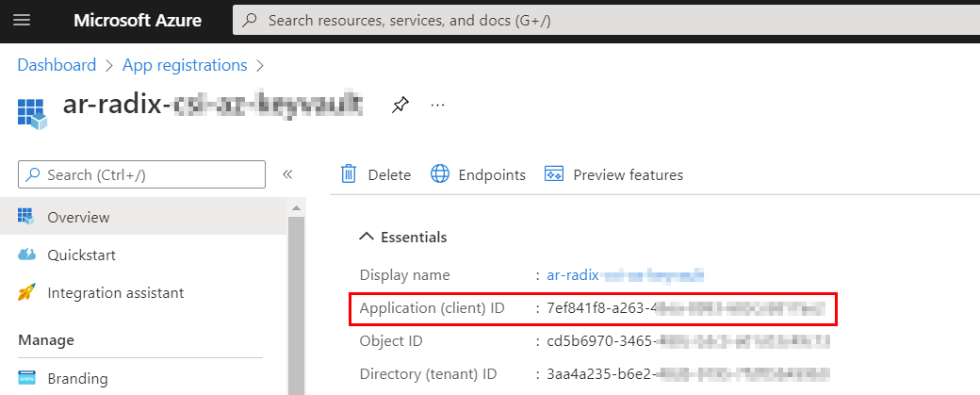Click the sidebar scrollbar up arrow
Screen dimensions: 980x395
coord(296,207)
